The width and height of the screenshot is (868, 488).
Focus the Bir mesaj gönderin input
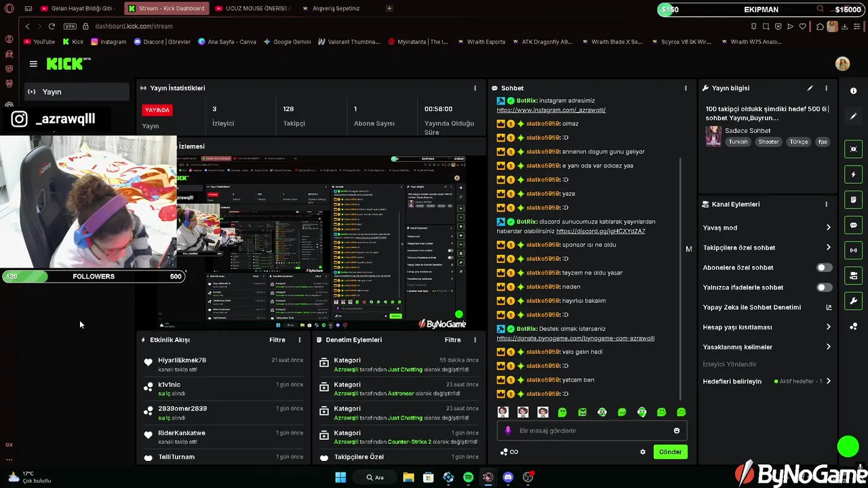click(x=591, y=430)
